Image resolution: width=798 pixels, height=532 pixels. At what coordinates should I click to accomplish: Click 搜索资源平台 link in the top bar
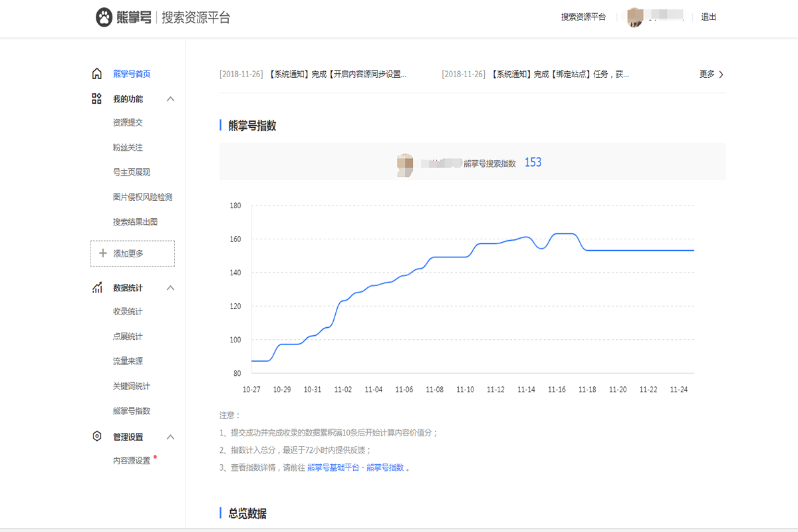click(x=583, y=17)
